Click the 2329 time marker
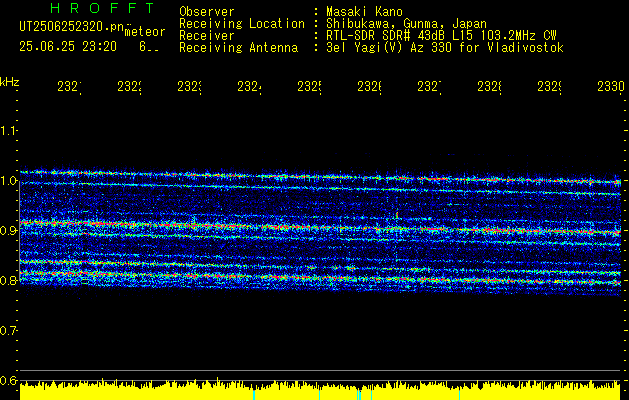 tap(549, 86)
